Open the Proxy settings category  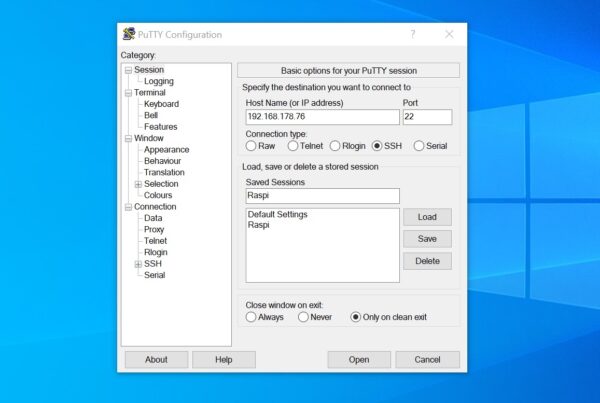[154, 230]
